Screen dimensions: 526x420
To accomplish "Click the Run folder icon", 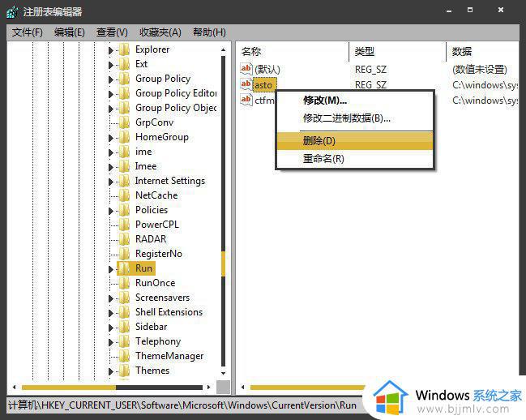I will [x=125, y=268].
